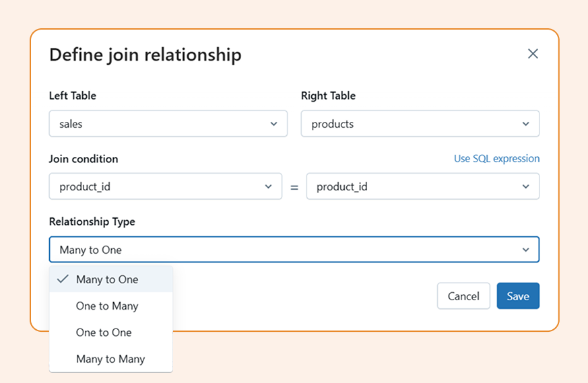Pick One to One from the list
Viewport: 588px width, 383px height.
pyautogui.click(x=104, y=333)
